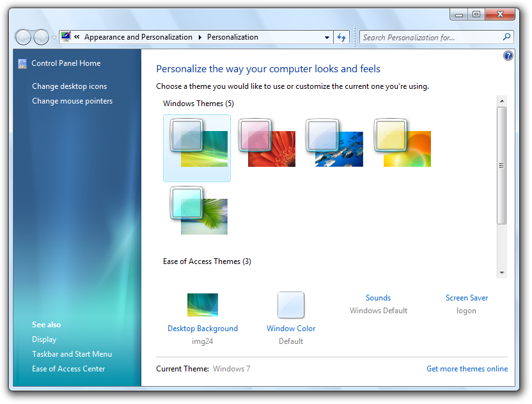The image size is (532, 404).
Task: Click the Personalization breadcrumb segment
Action: click(233, 37)
